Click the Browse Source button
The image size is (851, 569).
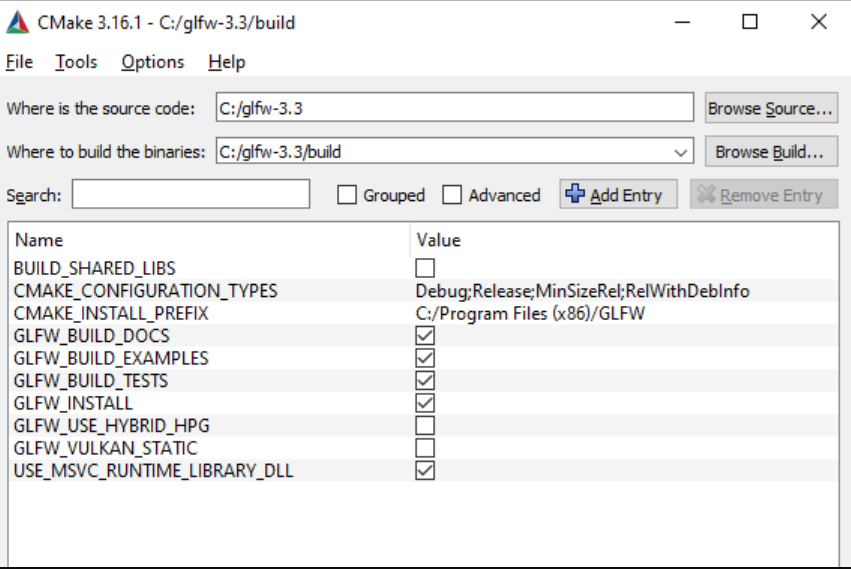[770, 108]
